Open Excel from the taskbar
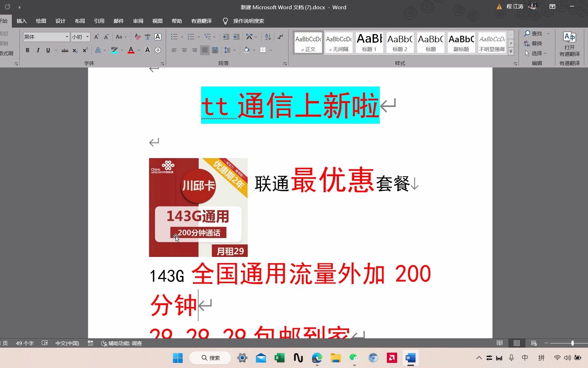 (279, 358)
